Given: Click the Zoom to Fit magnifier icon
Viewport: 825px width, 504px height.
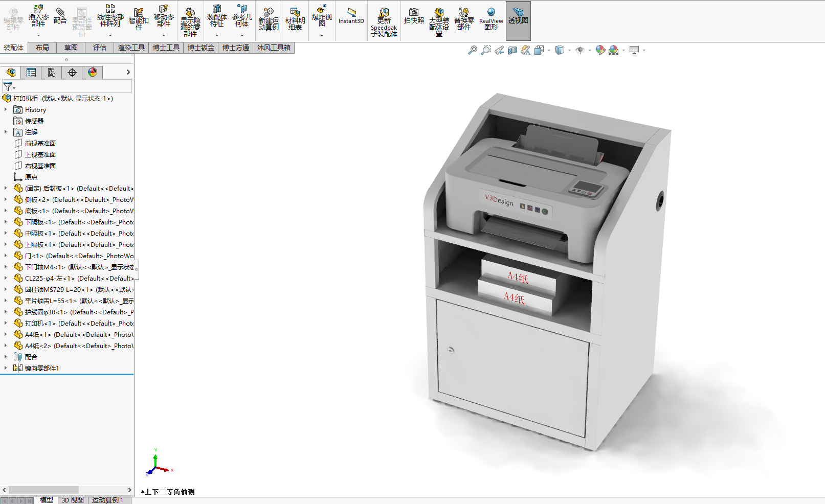Looking at the screenshot, I should (x=473, y=50).
